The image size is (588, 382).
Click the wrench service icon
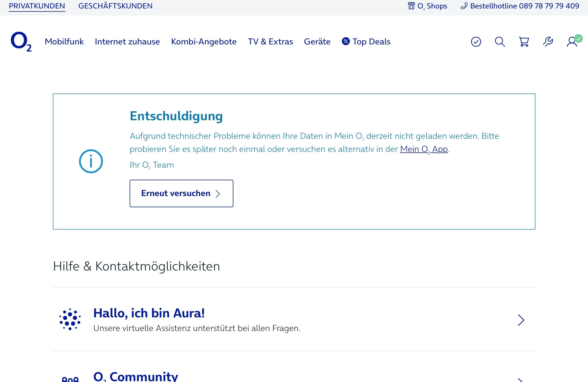pyautogui.click(x=548, y=42)
